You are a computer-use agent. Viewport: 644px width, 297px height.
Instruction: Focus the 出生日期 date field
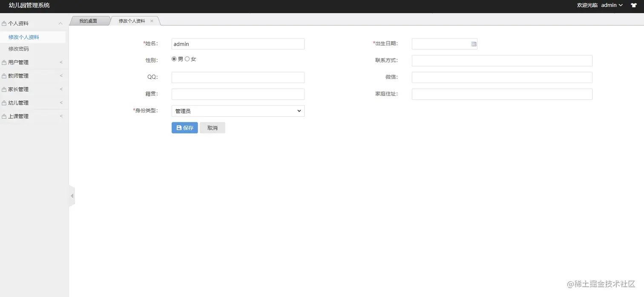coord(444,44)
